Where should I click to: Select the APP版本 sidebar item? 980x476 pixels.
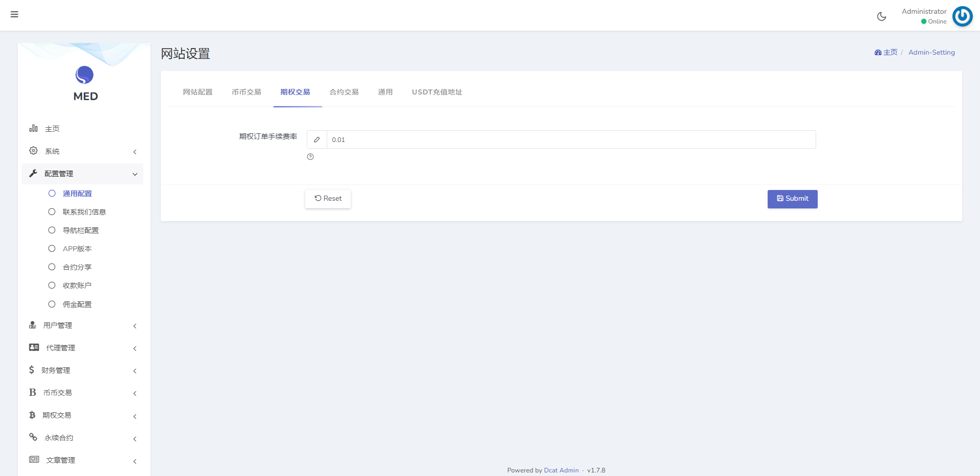[77, 249]
